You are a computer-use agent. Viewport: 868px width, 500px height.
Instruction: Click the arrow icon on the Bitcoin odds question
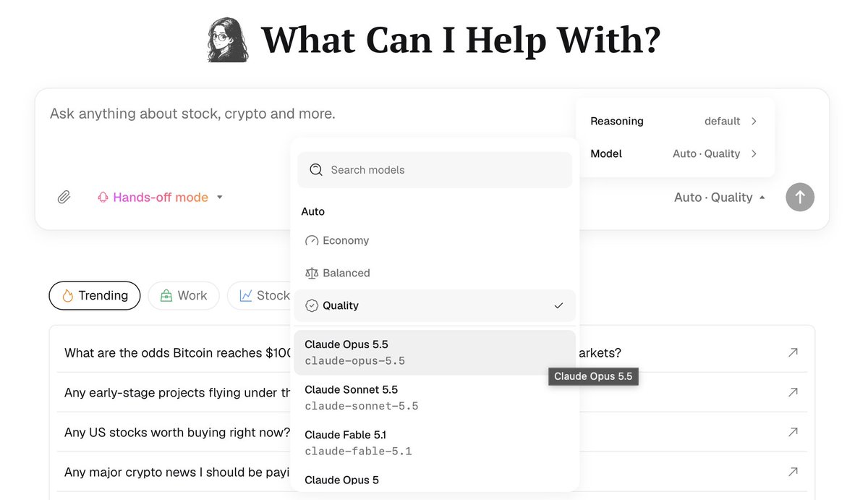point(793,352)
